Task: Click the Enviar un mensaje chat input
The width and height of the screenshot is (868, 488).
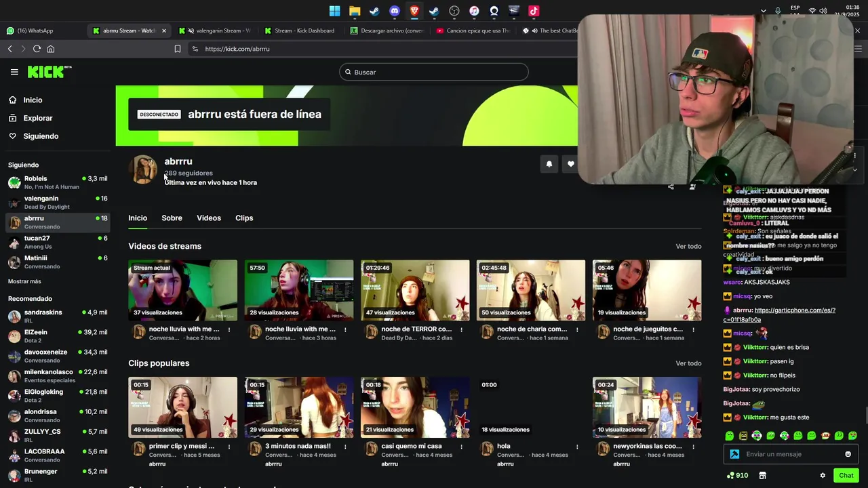Action: click(790, 454)
